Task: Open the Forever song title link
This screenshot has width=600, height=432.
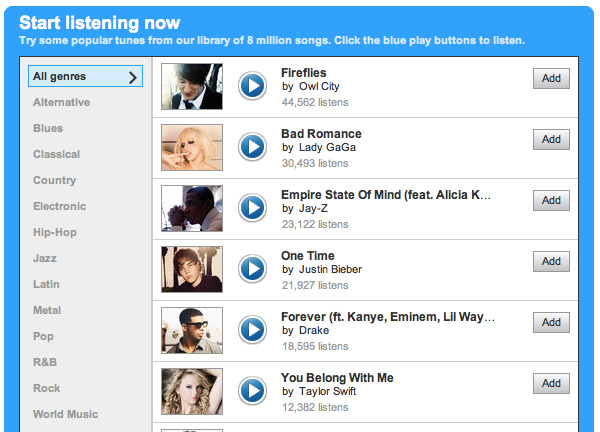Action: click(x=387, y=317)
